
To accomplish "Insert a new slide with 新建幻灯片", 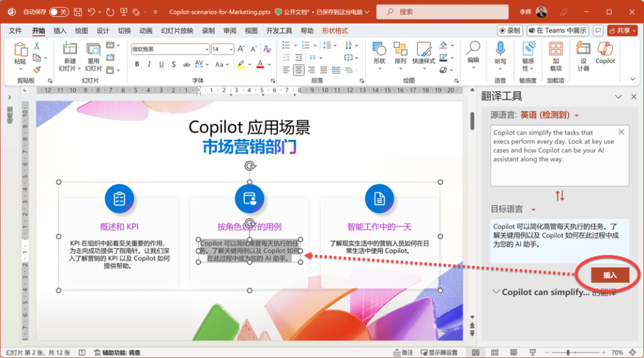I will [x=69, y=57].
